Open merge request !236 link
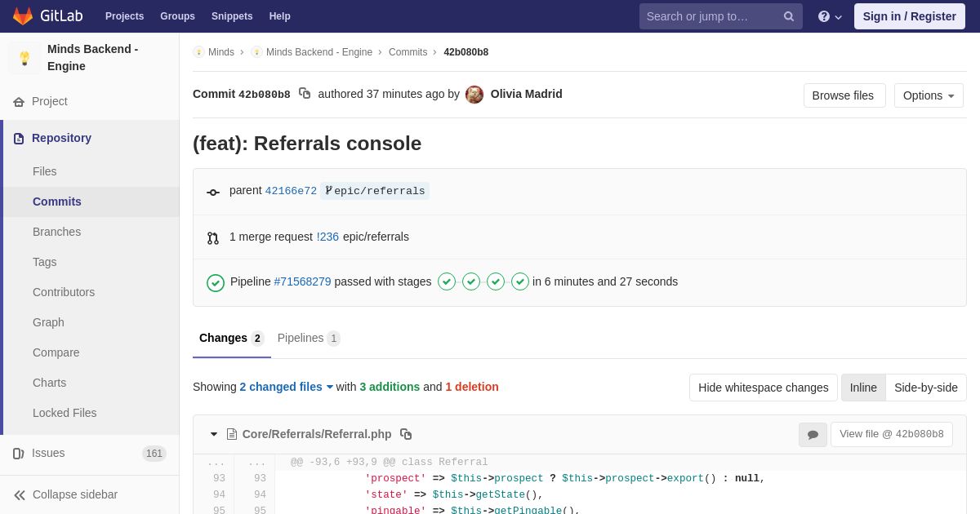 (327, 237)
